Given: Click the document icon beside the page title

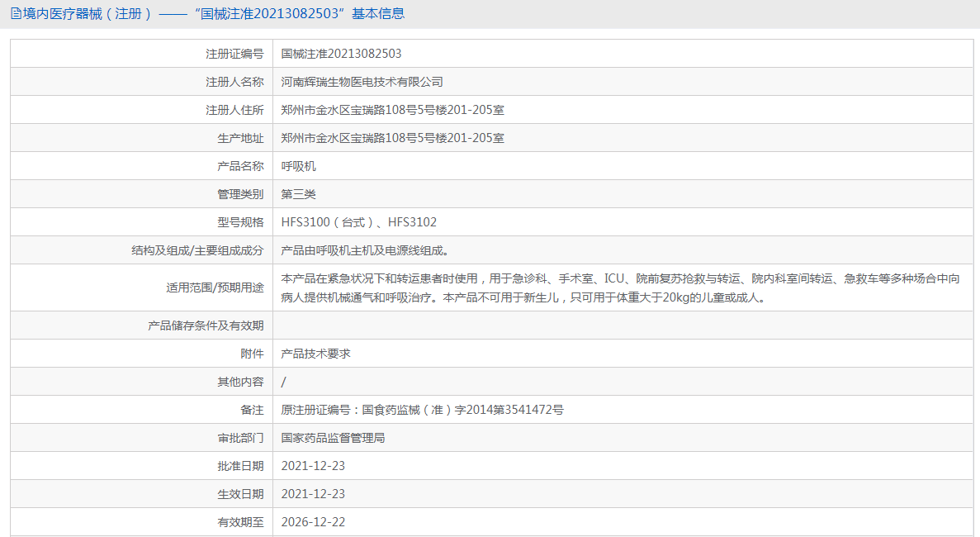Looking at the screenshot, I should tap(16, 14).
